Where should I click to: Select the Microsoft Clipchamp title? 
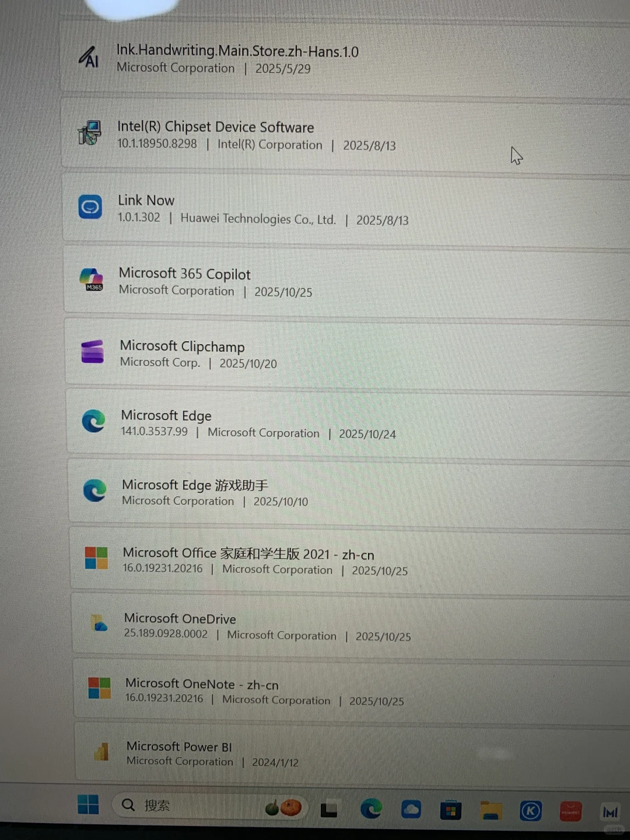click(182, 346)
